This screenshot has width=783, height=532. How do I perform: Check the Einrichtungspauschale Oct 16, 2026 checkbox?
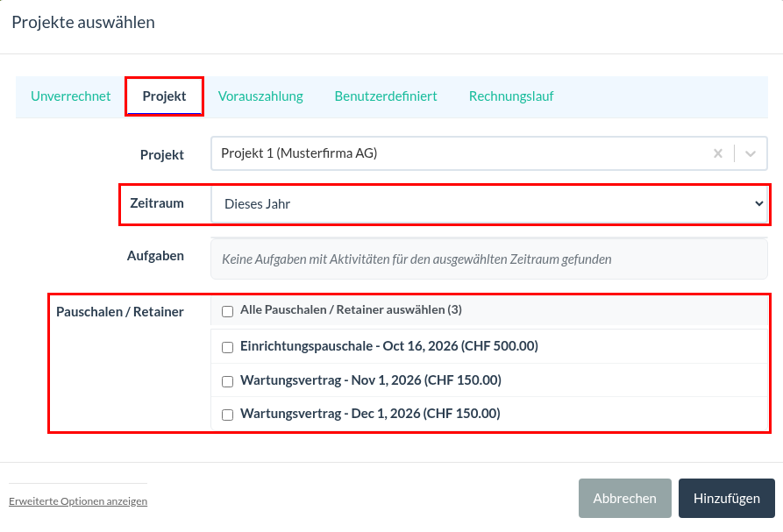(x=228, y=347)
